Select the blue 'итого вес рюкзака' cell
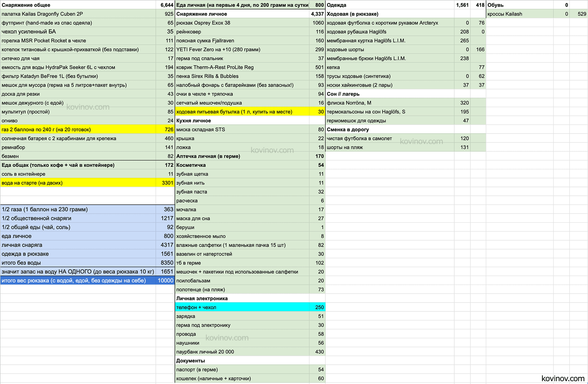Image resolution: width=588 pixels, height=384 pixels. pos(78,280)
